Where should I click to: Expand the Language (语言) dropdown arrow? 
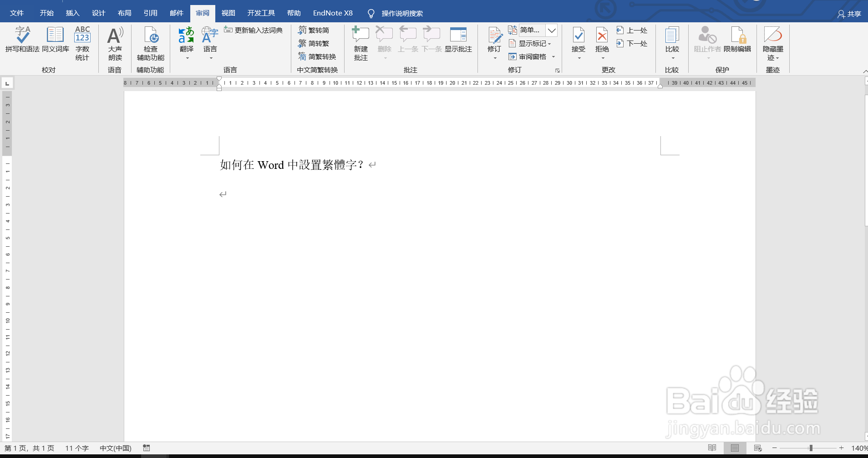pos(211,58)
